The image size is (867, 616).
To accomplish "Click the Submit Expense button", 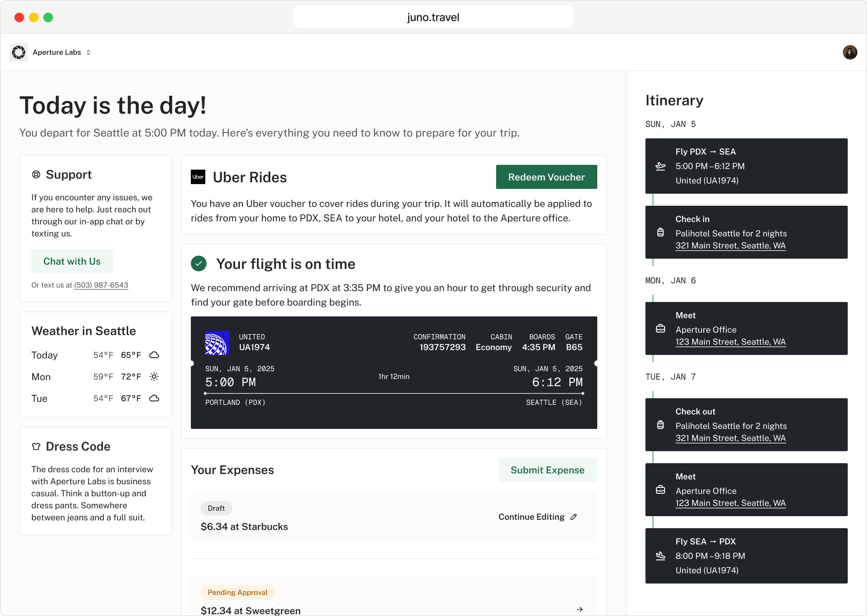I will [547, 470].
